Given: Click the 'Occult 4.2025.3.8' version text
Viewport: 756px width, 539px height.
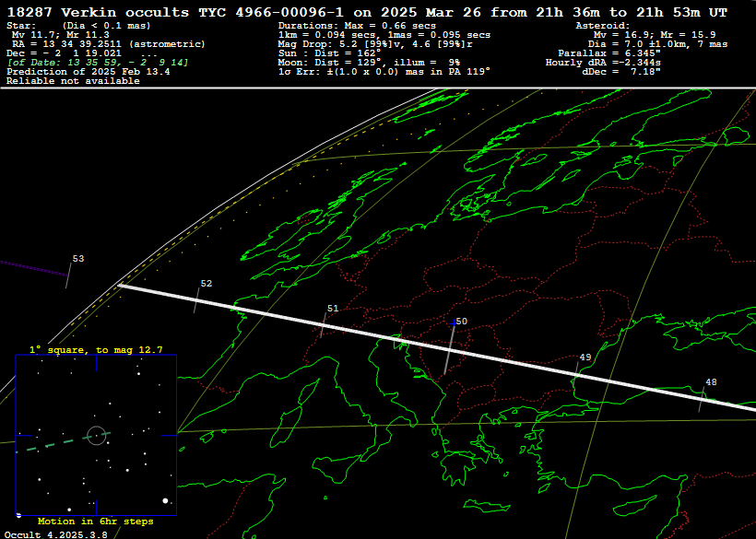Looking at the screenshot, I should pos(56,534).
